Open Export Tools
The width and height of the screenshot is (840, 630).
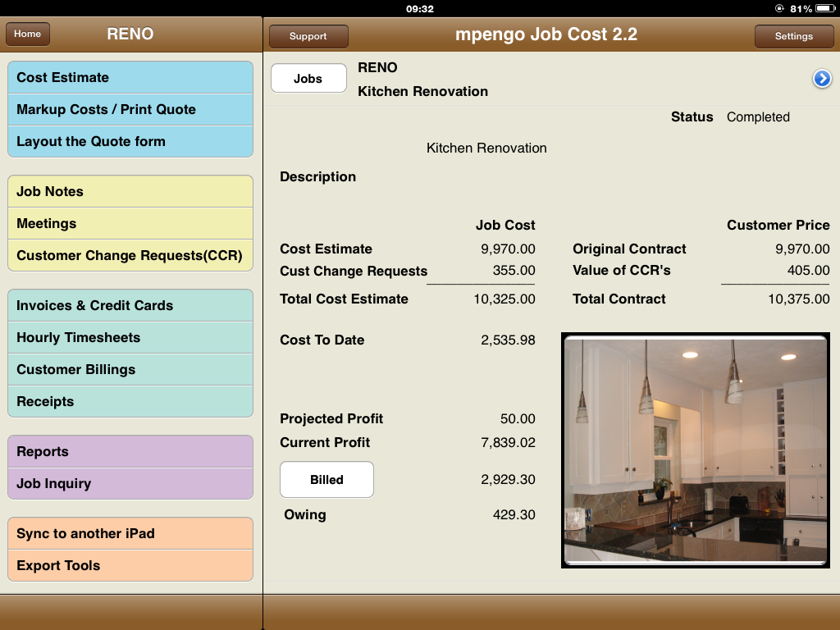pos(130,566)
